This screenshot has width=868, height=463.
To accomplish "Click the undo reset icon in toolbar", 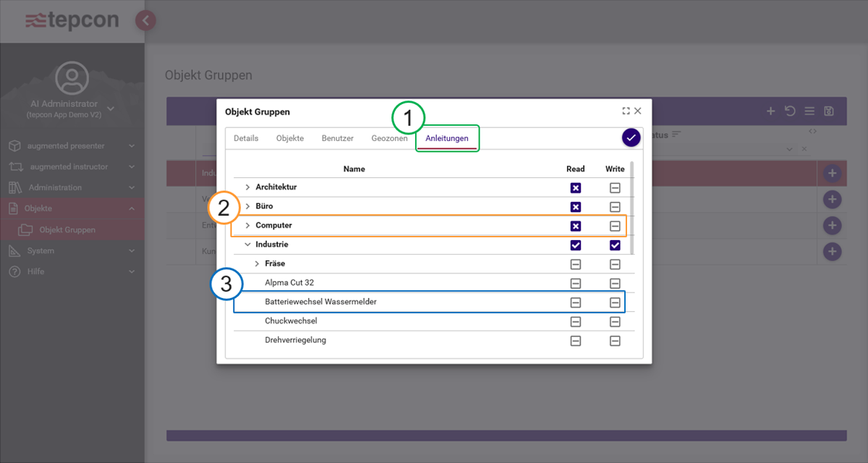I will pyautogui.click(x=790, y=111).
